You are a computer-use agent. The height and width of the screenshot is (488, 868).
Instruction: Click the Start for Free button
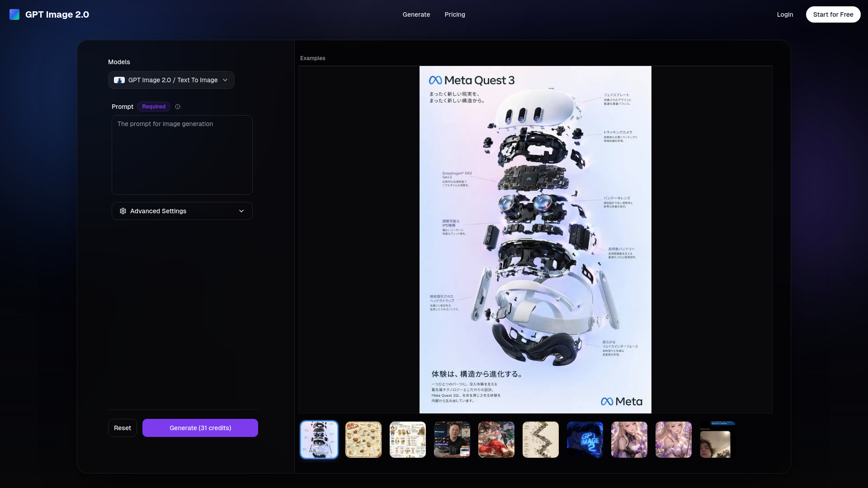point(833,14)
